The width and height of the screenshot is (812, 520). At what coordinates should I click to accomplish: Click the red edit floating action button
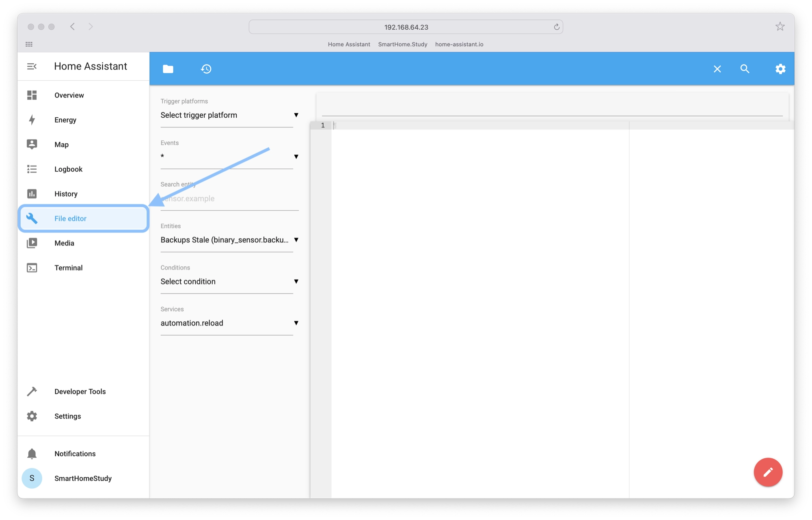pyautogui.click(x=767, y=472)
